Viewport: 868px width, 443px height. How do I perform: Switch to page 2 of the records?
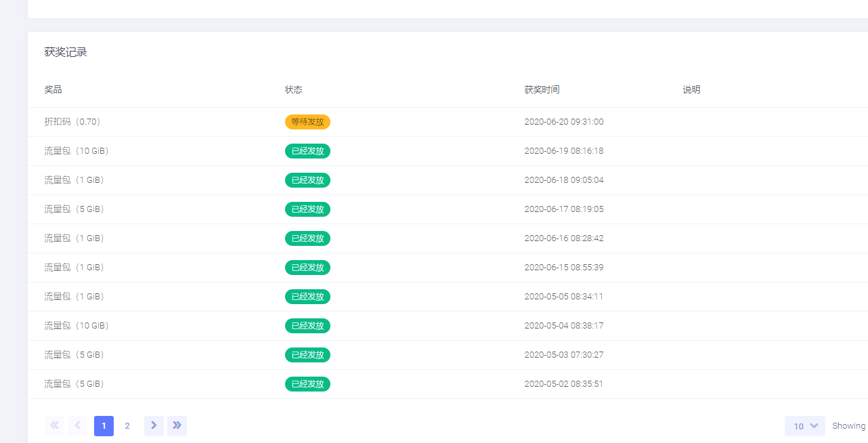pos(127,426)
